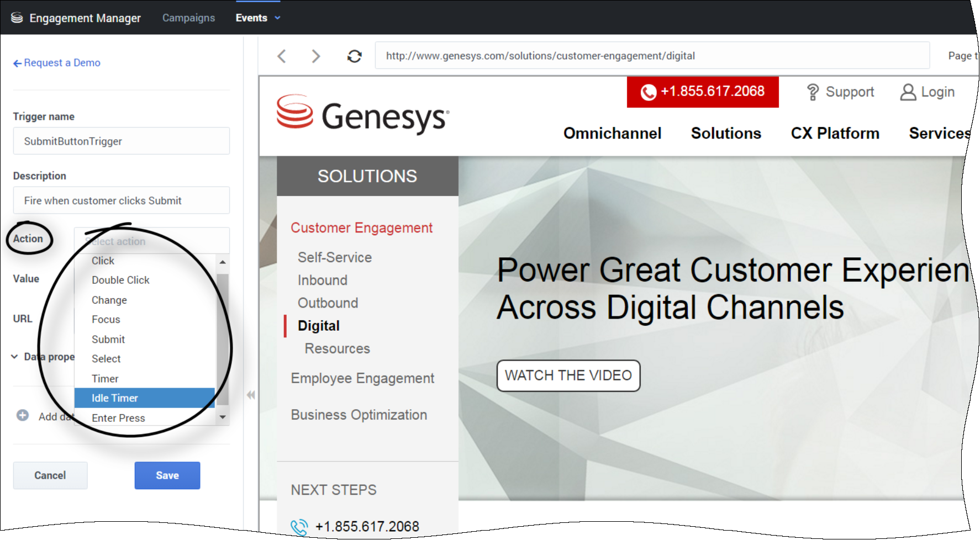Click the refresh page icon
The height and width of the screenshot is (540, 980).
tap(354, 56)
